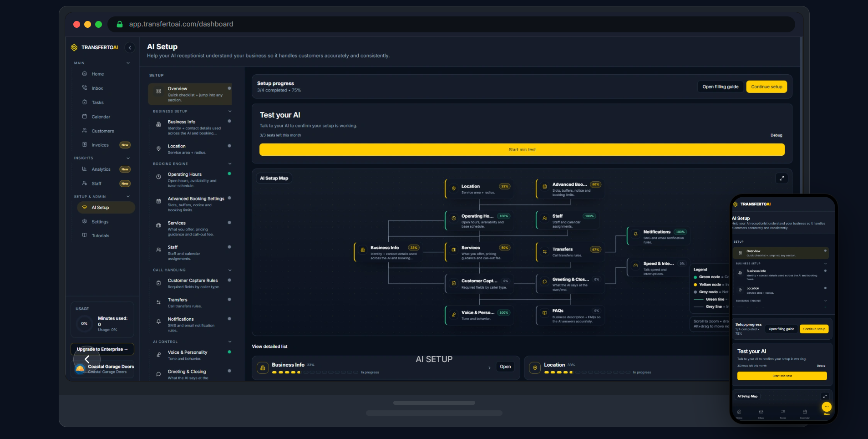The image size is (868, 439).
Task: Toggle the Voice & Personality status indicator
Action: [x=230, y=352]
